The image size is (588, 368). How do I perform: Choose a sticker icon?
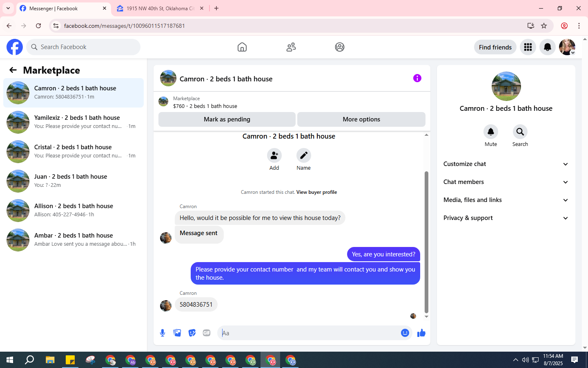tap(192, 333)
